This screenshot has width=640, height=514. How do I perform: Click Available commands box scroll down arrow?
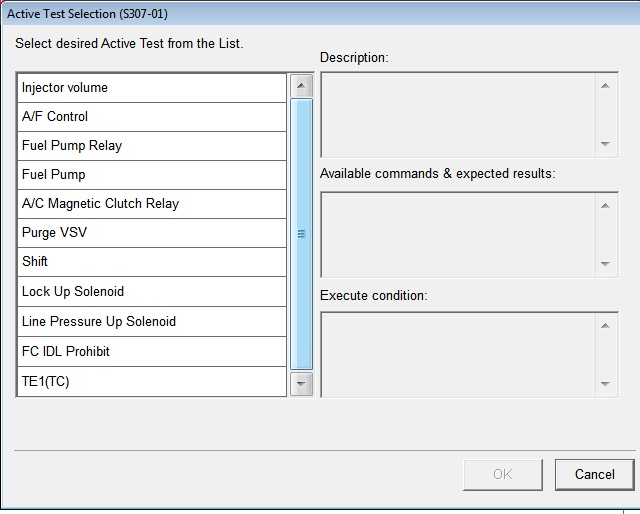point(605,264)
